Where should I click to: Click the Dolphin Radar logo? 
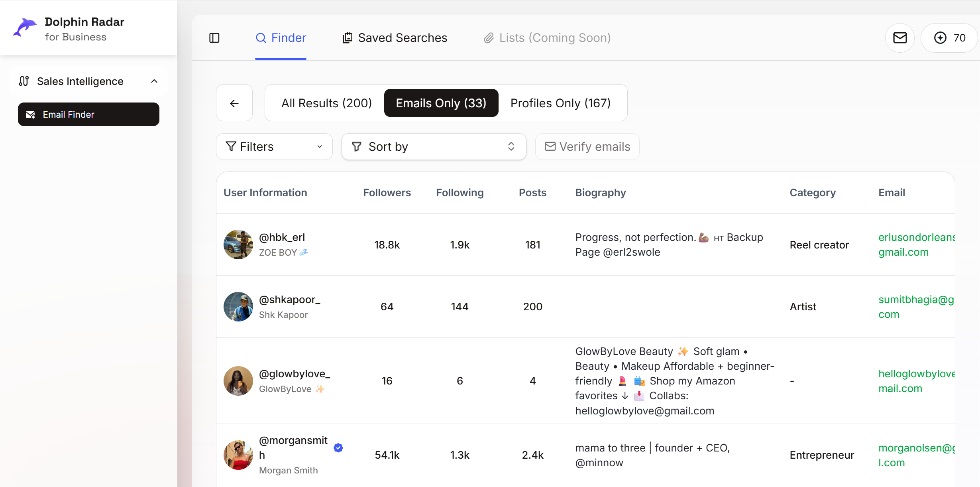(x=25, y=28)
